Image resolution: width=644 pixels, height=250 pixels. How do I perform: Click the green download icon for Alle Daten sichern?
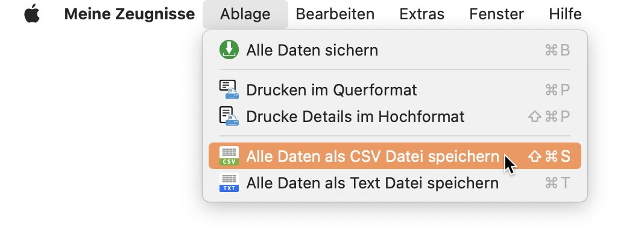(x=229, y=50)
